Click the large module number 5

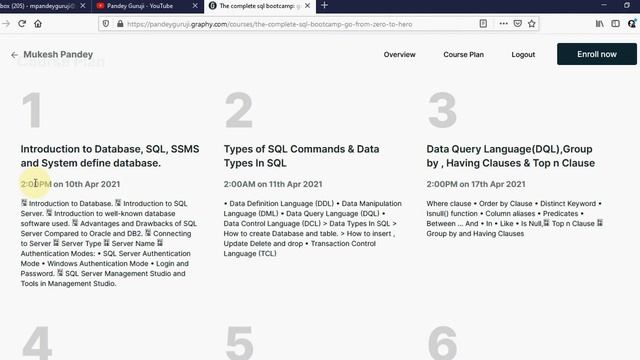click(240, 344)
